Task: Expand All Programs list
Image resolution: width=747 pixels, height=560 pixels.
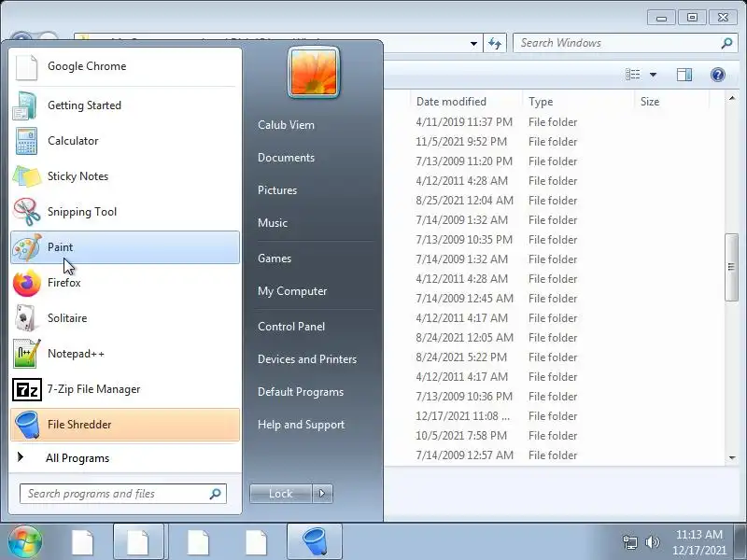Action: [x=125, y=458]
